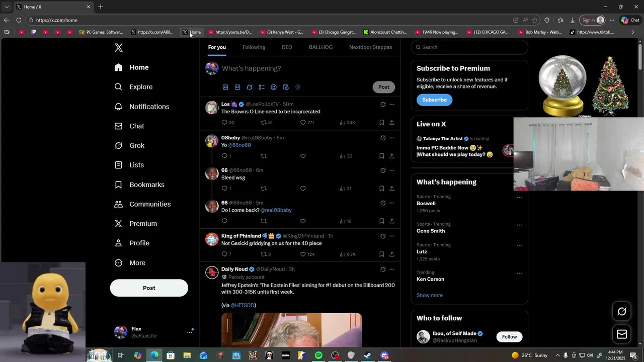Open new browser tab

click(101, 7)
